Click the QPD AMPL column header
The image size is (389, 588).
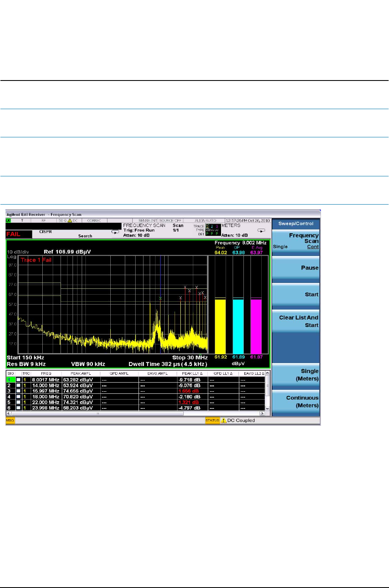coord(119,373)
